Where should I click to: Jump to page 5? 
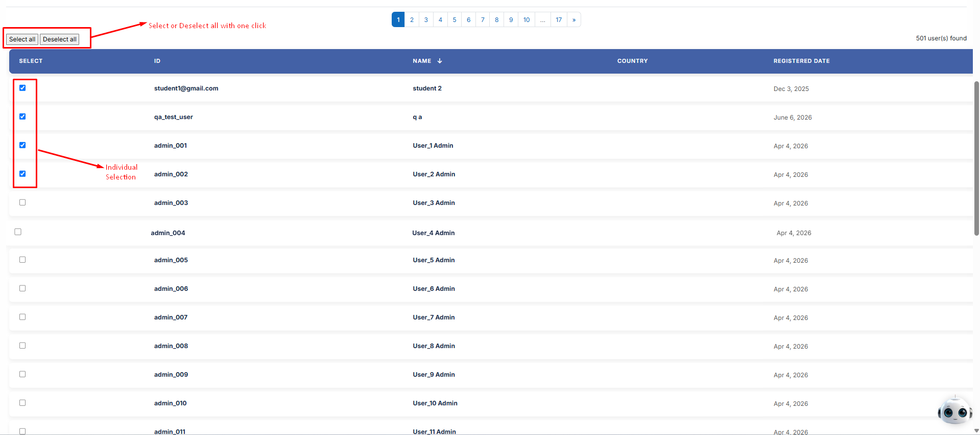[455, 20]
